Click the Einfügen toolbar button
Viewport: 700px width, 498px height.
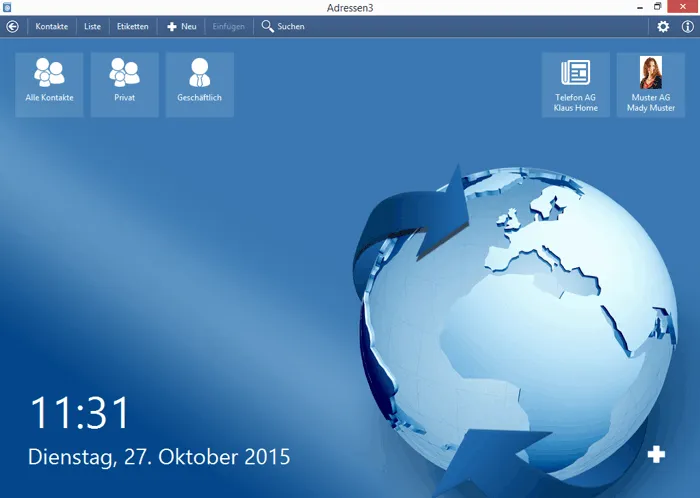tap(228, 27)
